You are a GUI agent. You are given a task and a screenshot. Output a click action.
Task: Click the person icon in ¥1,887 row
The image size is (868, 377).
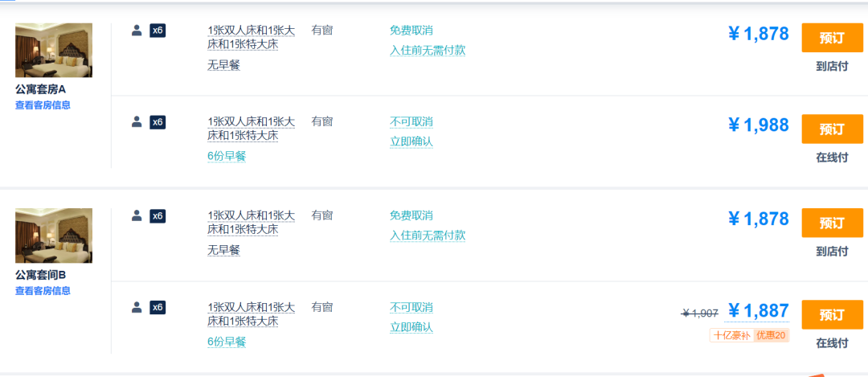pyautogui.click(x=137, y=307)
